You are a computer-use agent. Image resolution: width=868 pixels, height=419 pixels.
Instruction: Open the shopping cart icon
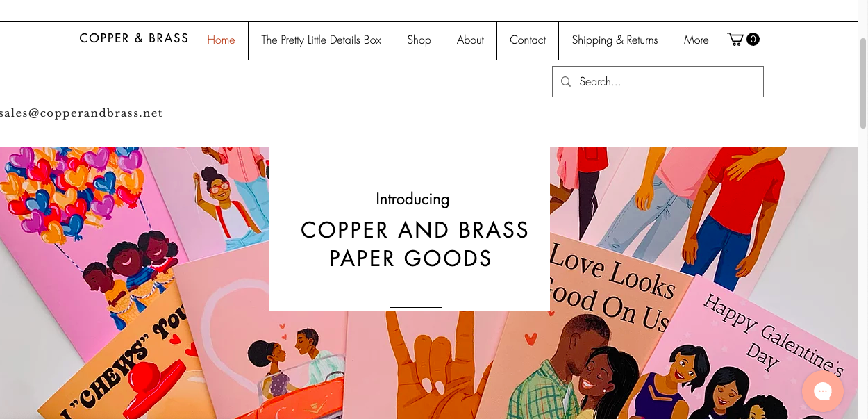click(735, 40)
